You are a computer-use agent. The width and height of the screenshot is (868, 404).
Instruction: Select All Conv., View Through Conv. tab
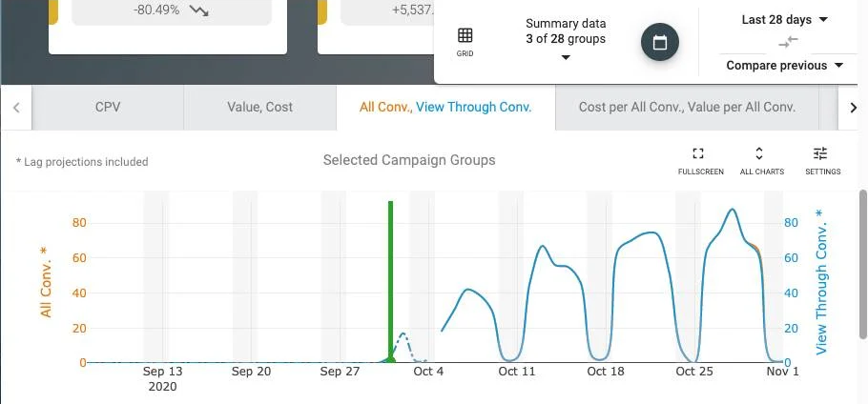coord(445,108)
